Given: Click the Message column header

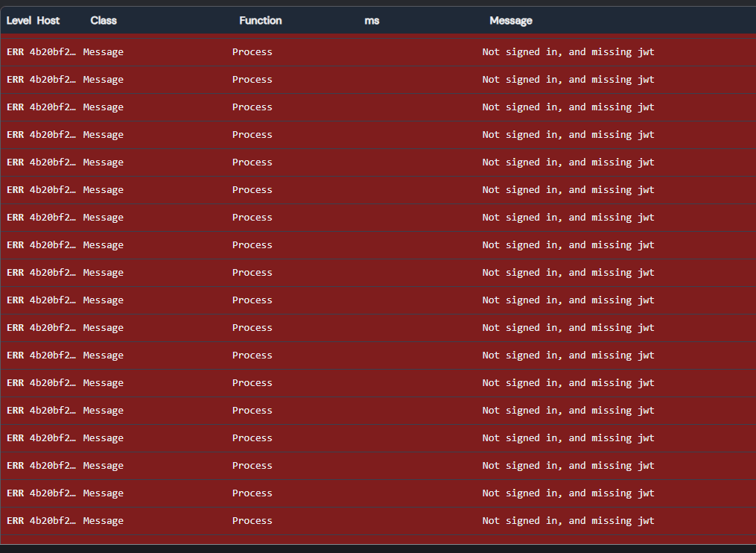Looking at the screenshot, I should click(x=511, y=21).
